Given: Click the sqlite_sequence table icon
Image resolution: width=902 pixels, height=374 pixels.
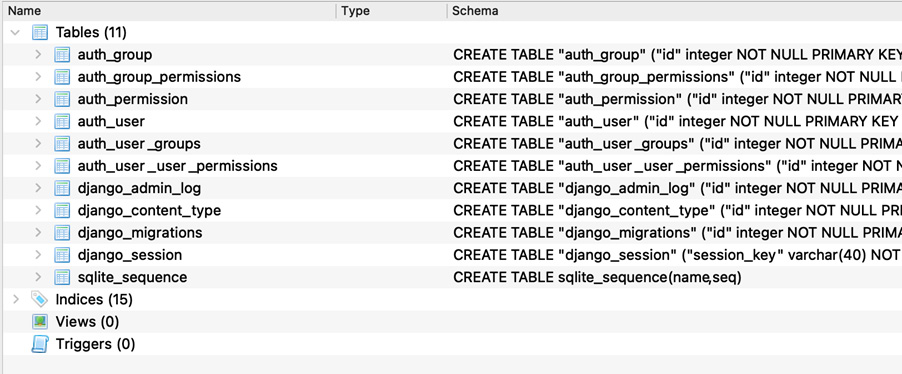Looking at the screenshot, I should tap(62, 277).
